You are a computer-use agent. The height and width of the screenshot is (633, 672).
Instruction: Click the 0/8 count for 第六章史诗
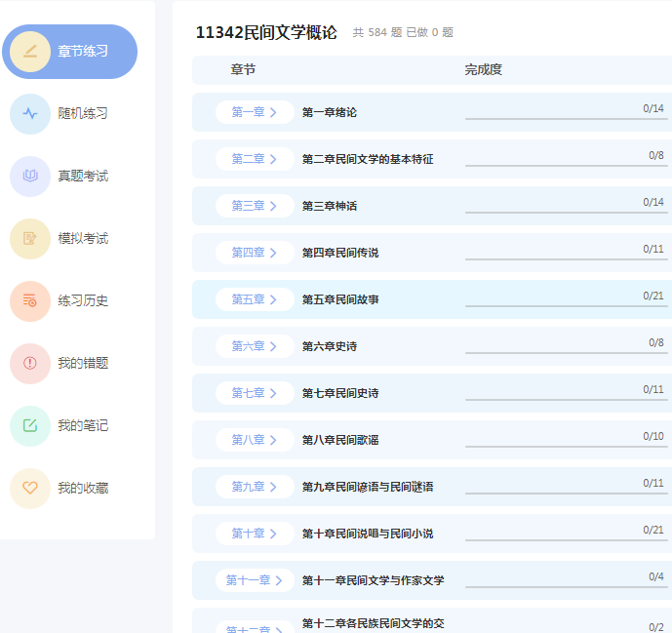656,342
